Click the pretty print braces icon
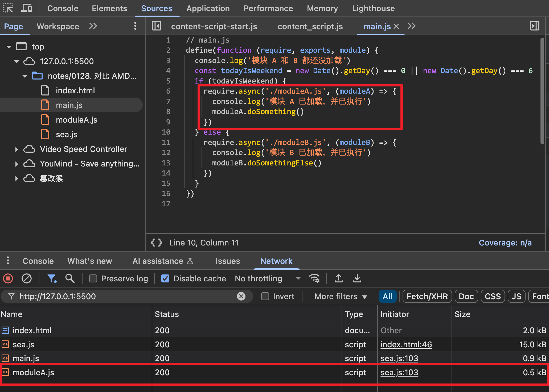 [x=157, y=243]
